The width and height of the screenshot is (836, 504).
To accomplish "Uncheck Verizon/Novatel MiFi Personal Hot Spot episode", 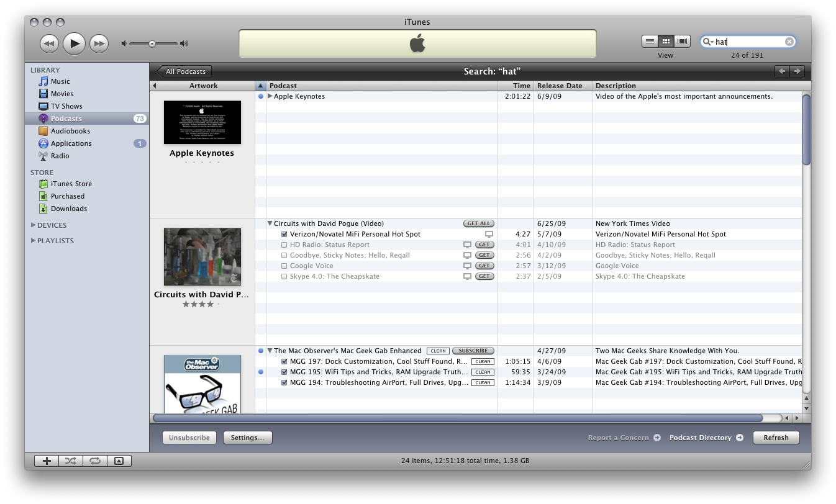I will (x=284, y=234).
